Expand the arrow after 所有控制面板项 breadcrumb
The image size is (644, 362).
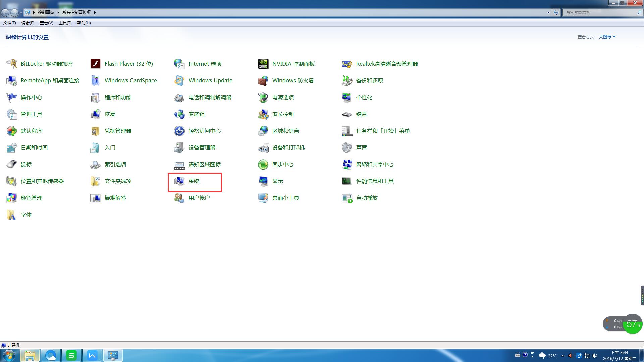click(95, 12)
